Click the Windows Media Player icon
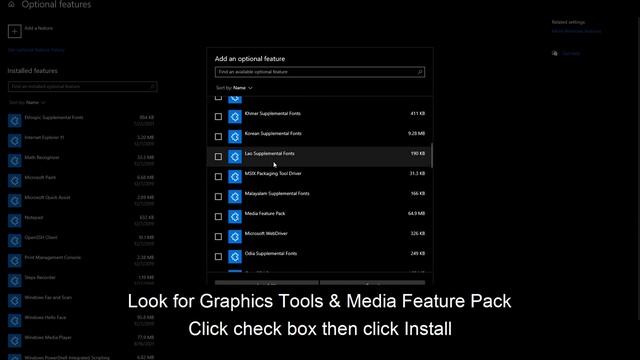The image size is (640, 360). (x=15, y=340)
